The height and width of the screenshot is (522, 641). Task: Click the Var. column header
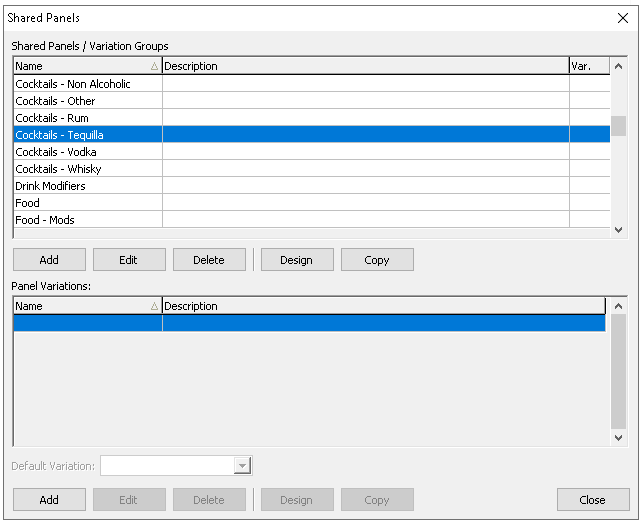coord(588,66)
